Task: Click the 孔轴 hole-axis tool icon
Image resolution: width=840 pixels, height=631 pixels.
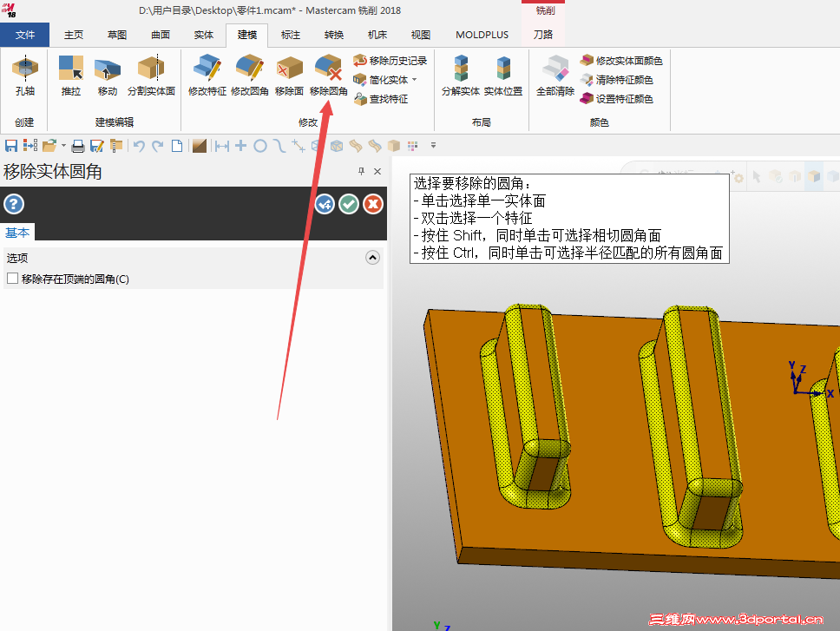Action: tap(24, 75)
